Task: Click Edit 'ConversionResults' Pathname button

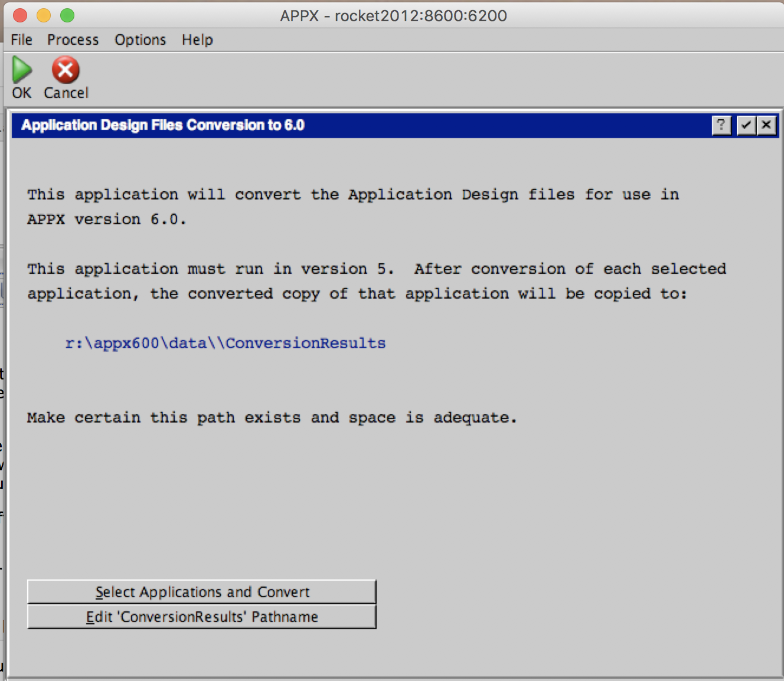Action: tap(201, 617)
